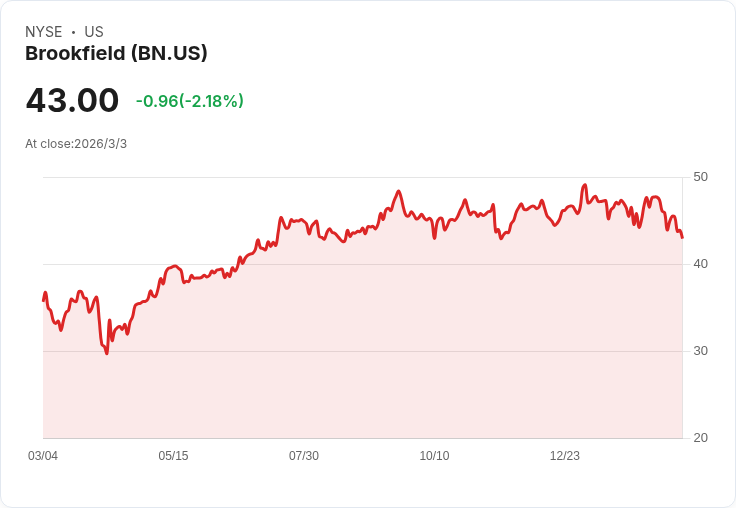Click the 50 y-axis label
The width and height of the screenshot is (736, 508).
(700, 177)
